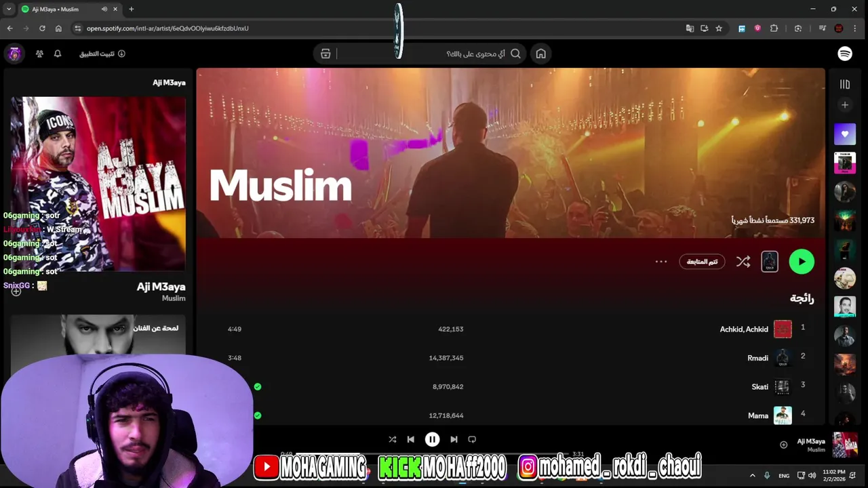Open the artist more options three dots
The height and width of the screenshot is (488, 868).
click(x=661, y=262)
